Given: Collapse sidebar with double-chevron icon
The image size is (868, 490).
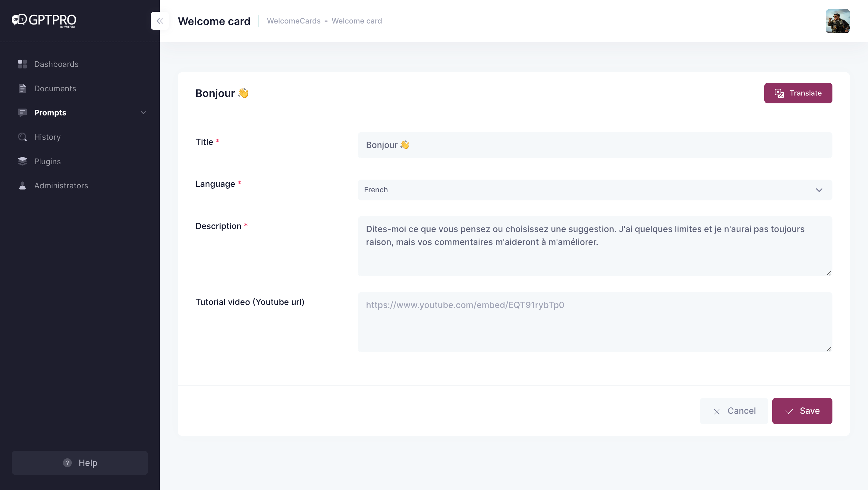Looking at the screenshot, I should (160, 21).
